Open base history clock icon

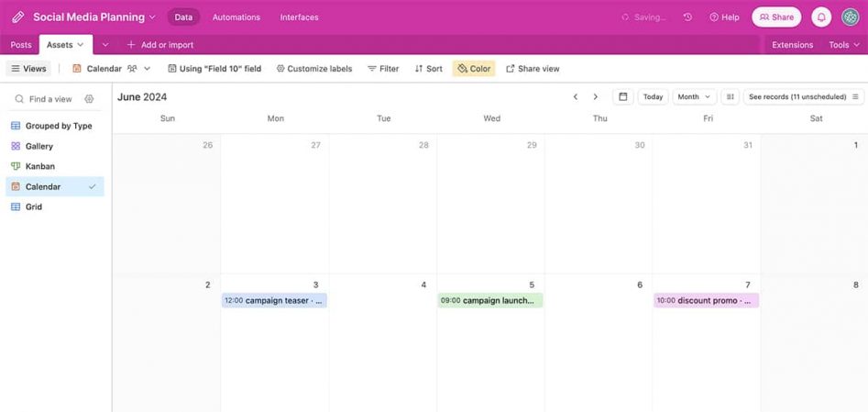click(x=687, y=17)
